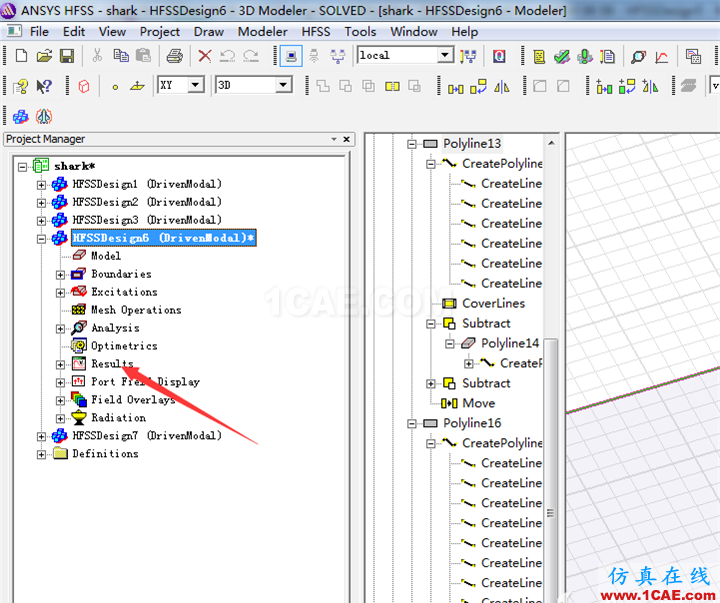The height and width of the screenshot is (603, 720).
Task: Open the 3D movement mode dropdown
Action: coord(283,85)
